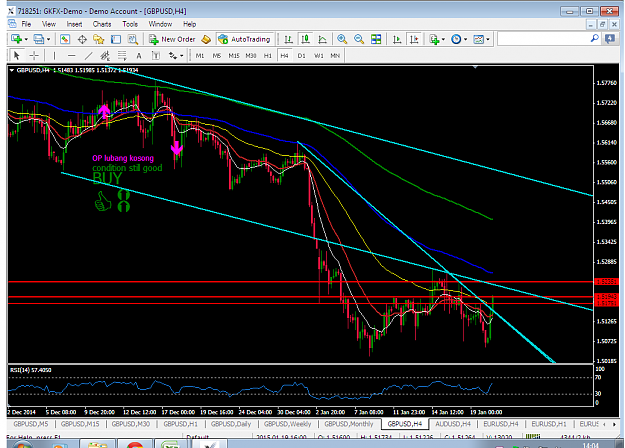Toggle the AutoTrading button

point(245,39)
